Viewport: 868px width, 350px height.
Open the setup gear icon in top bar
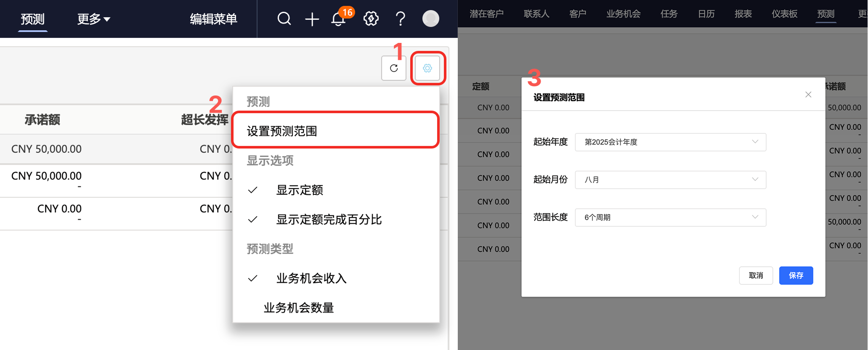[371, 19]
